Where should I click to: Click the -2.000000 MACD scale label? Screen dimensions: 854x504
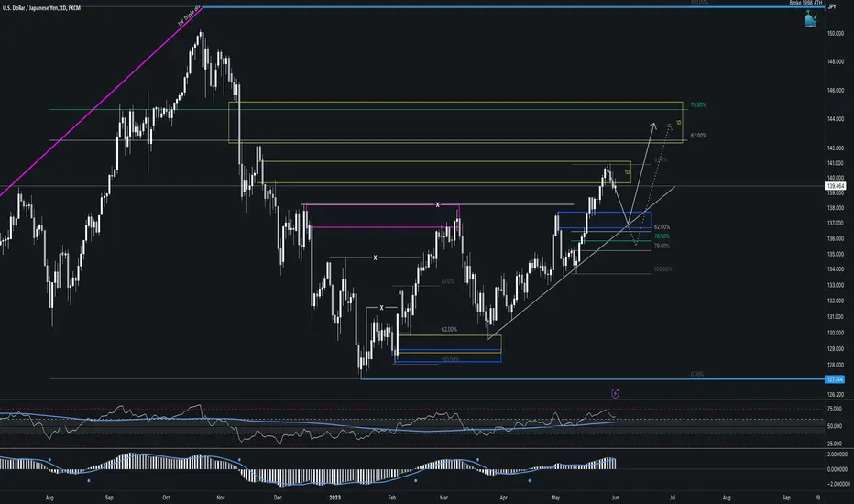point(838,484)
